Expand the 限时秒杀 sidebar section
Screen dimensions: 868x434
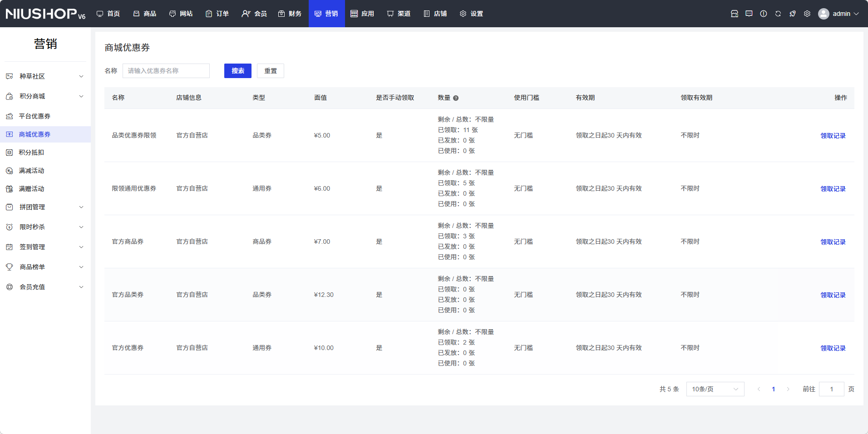tap(45, 227)
